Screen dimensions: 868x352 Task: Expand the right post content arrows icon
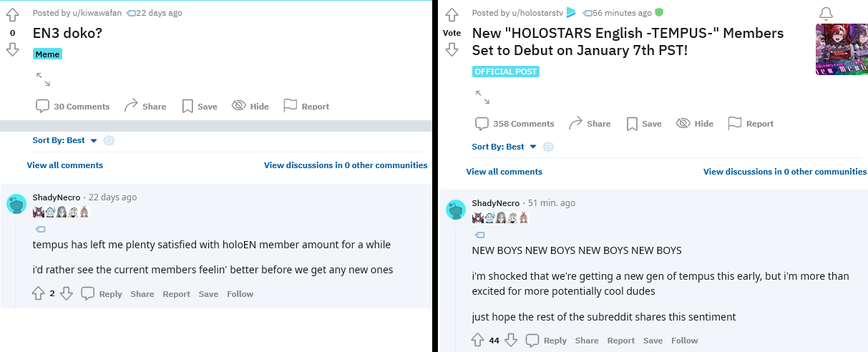[482, 97]
